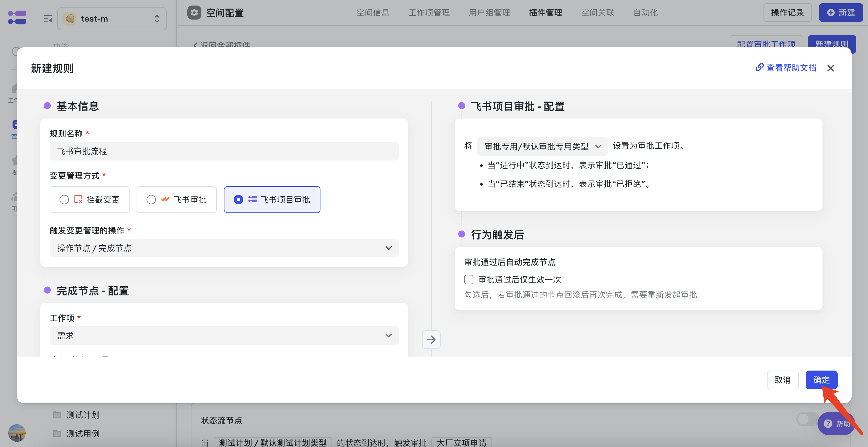Screen dimensions: 868x447
Task: Click the 新建 button in the top bar
Action: [x=841, y=13]
